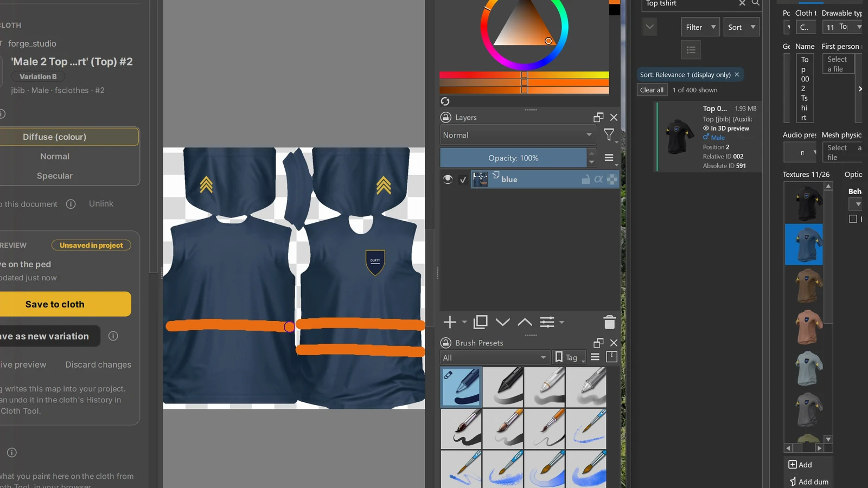Add a new layer with the plus icon
Viewport: 868px width, 488px height.
tap(450, 322)
